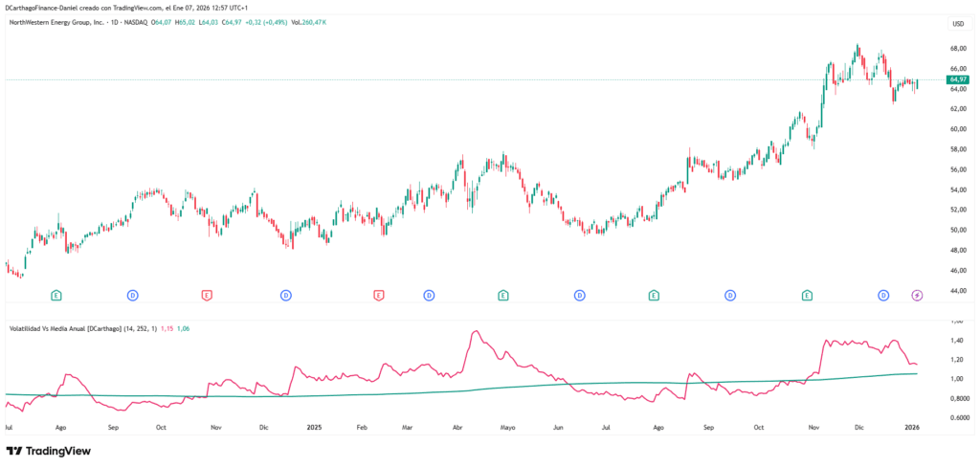This screenshot has height=467, width=980.
Task: Open the USD currency selector
Action: tap(956, 23)
